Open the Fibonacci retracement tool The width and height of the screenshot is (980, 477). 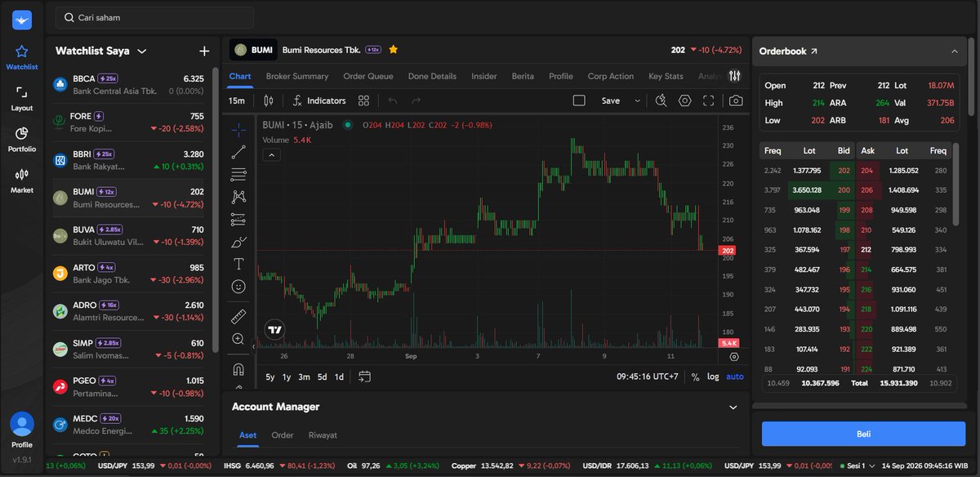(238, 174)
